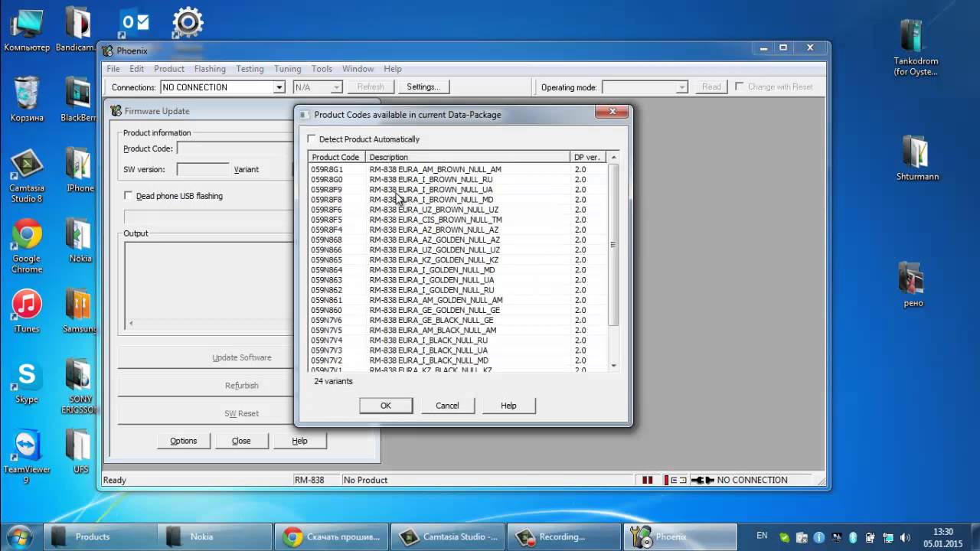The width and height of the screenshot is (980, 551).
Task: Select product code 059R8G1 row
Action: click(x=458, y=169)
